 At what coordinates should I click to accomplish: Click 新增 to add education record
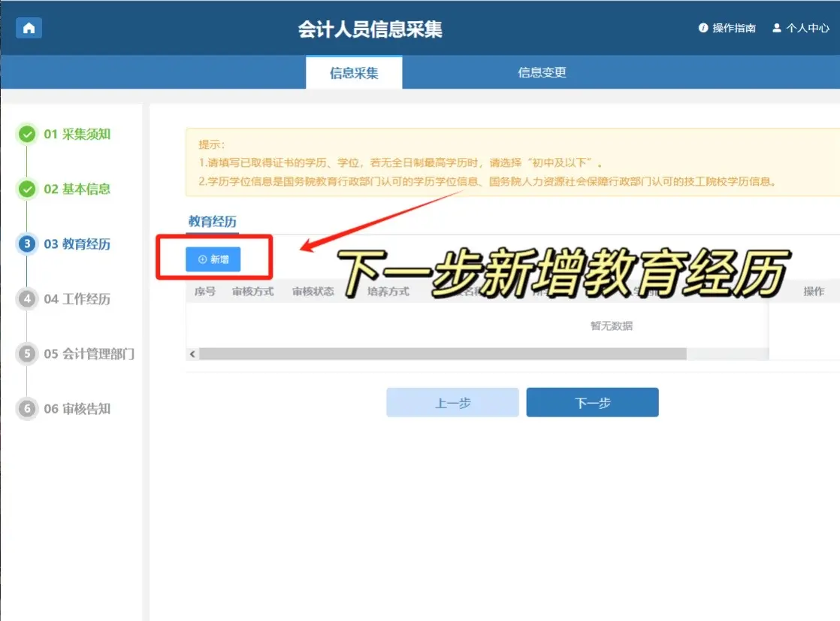(x=213, y=259)
